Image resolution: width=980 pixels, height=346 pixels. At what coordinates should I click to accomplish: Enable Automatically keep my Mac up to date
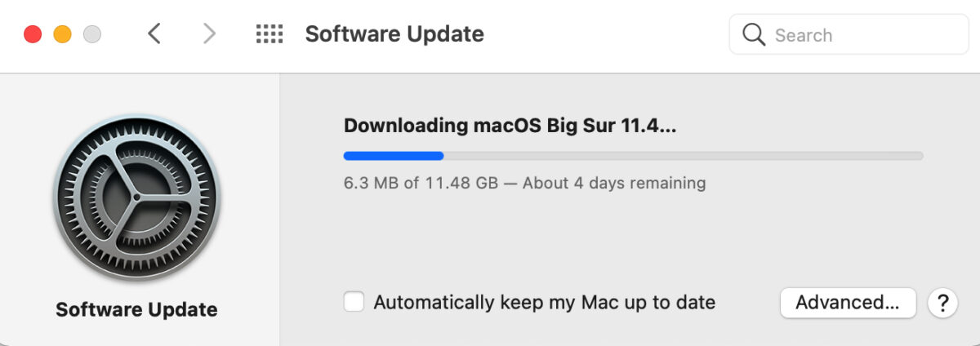(x=354, y=302)
